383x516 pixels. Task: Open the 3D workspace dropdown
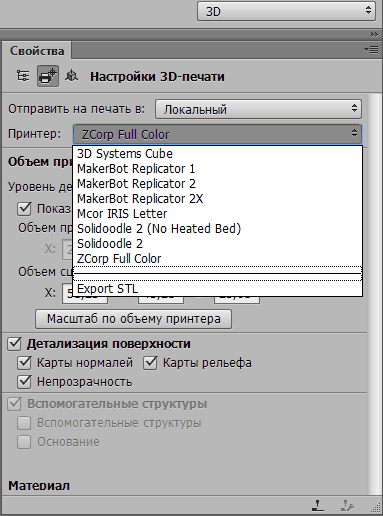click(x=286, y=12)
